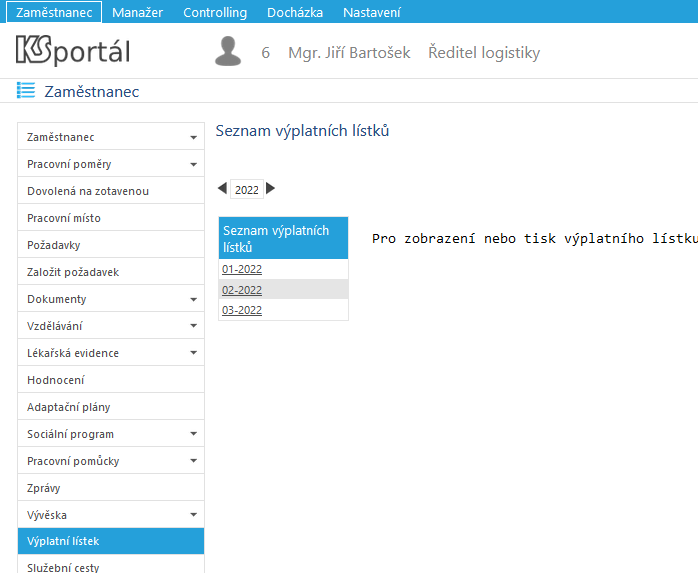
Task: Expand Vzdělávání section arrow
Action: click(193, 326)
